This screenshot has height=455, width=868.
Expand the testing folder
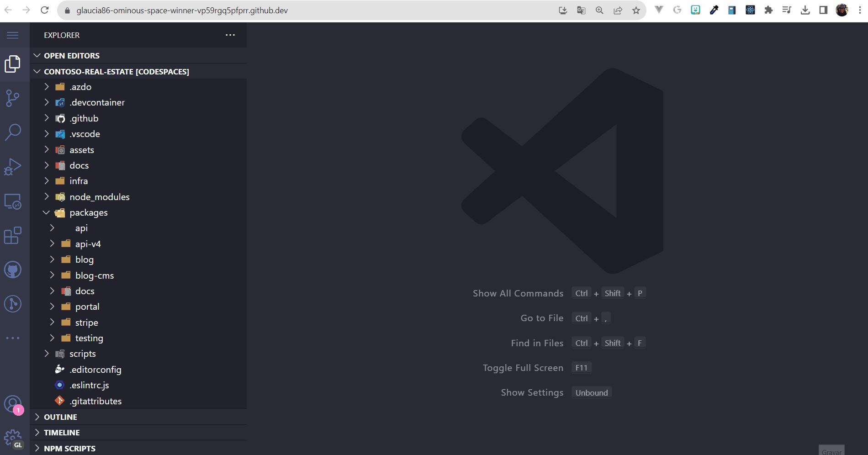(138, 338)
